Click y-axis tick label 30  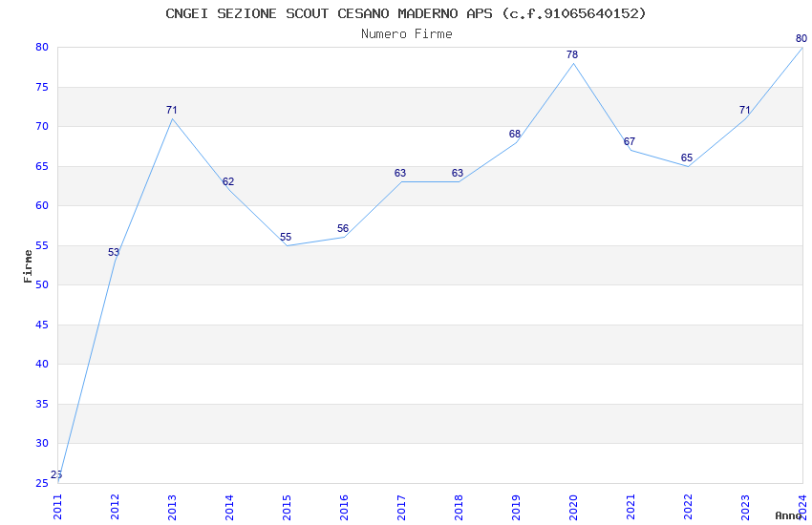(x=42, y=443)
